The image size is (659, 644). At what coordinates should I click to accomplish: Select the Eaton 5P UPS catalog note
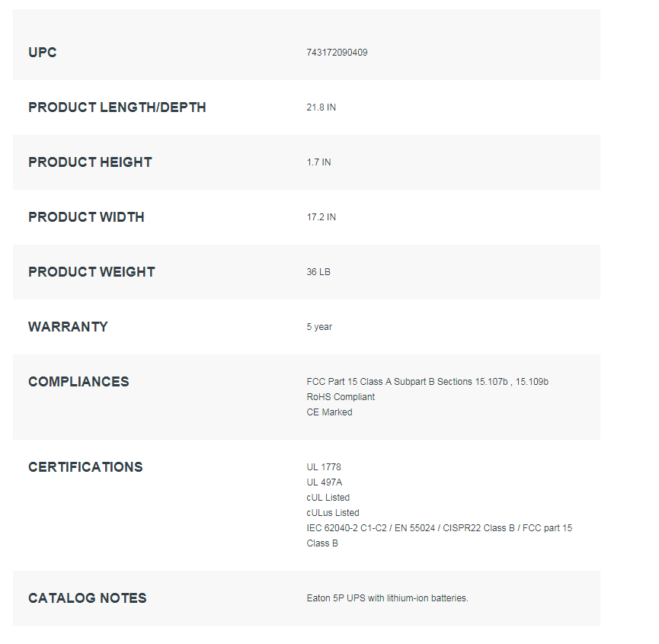click(387, 598)
